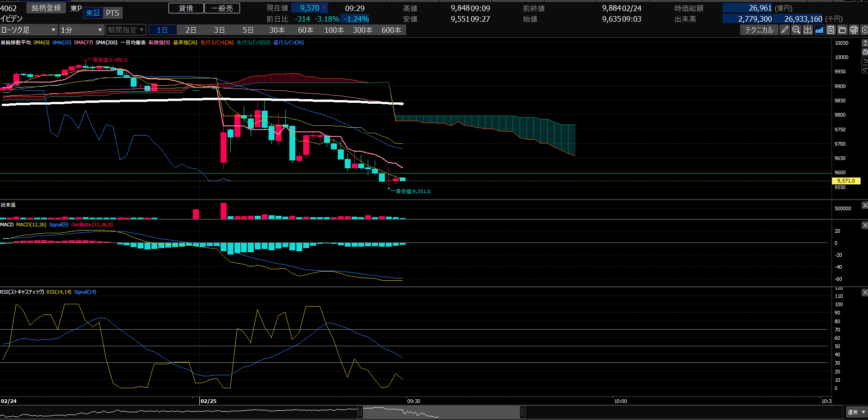Viewport: 868px width, 420px height.
Task: Open the テクニカル settings button
Action: [x=759, y=30]
